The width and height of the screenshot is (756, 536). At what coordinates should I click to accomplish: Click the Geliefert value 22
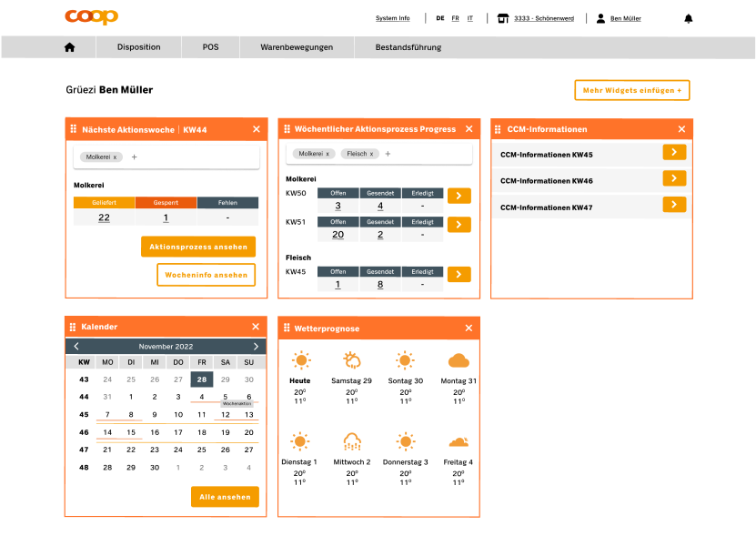(104, 217)
